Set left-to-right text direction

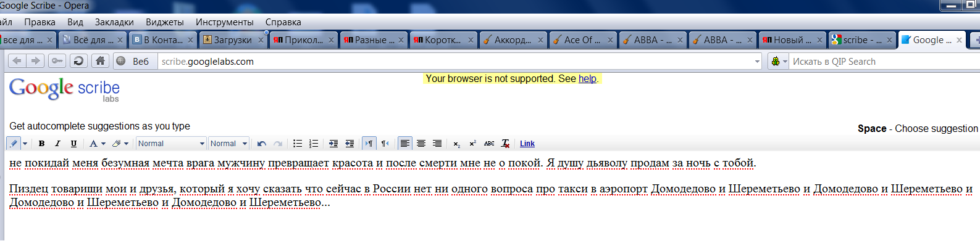click(369, 143)
